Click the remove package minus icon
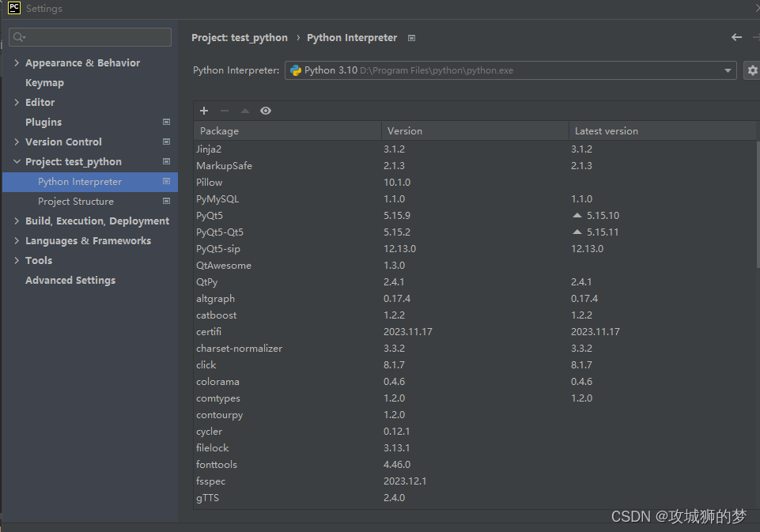 click(225, 111)
